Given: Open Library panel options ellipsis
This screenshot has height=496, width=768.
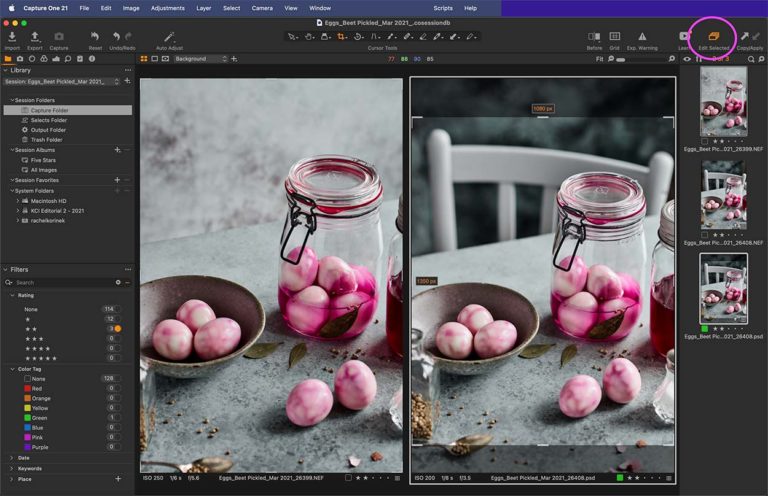Looking at the screenshot, I should 128,70.
